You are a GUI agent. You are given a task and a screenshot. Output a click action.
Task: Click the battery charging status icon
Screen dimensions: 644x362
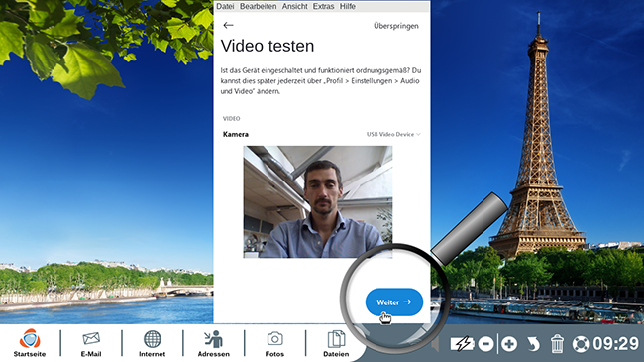coord(462,344)
